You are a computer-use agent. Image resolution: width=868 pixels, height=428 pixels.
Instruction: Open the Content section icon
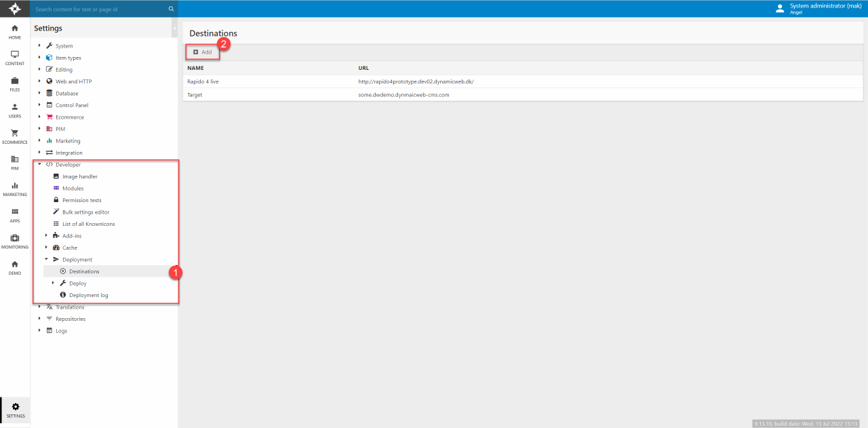(x=15, y=57)
